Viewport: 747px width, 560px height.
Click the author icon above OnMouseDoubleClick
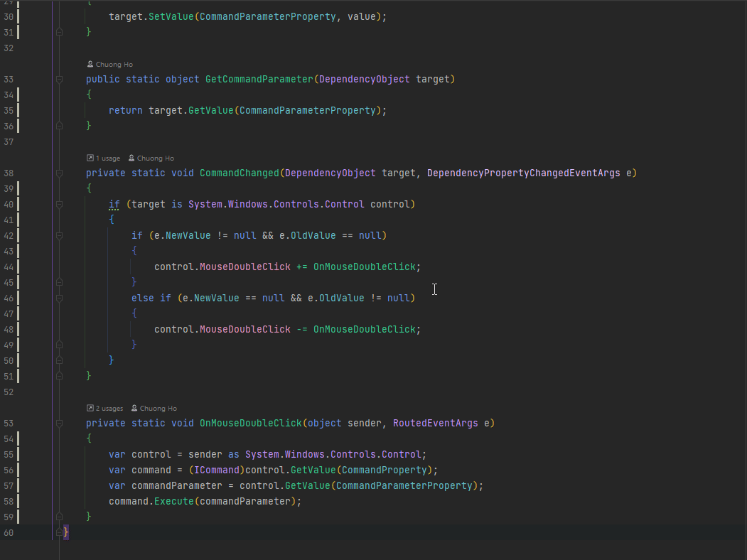tap(134, 409)
